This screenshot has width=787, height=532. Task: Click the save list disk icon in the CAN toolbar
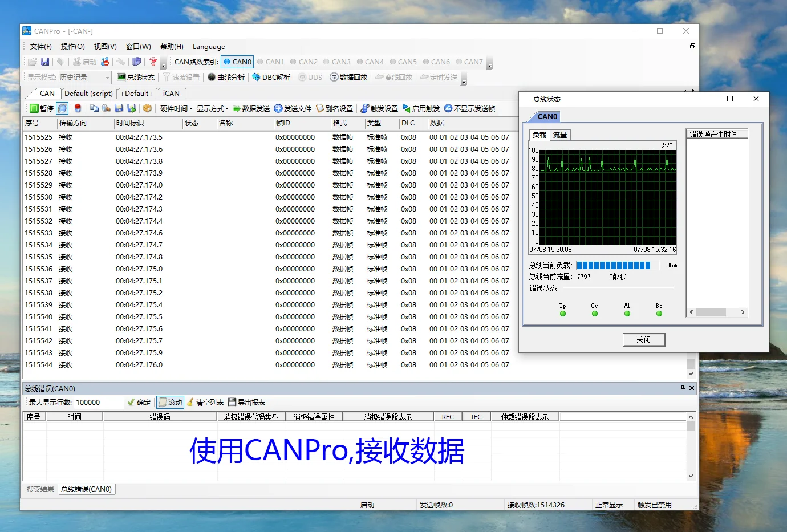pyautogui.click(x=119, y=108)
